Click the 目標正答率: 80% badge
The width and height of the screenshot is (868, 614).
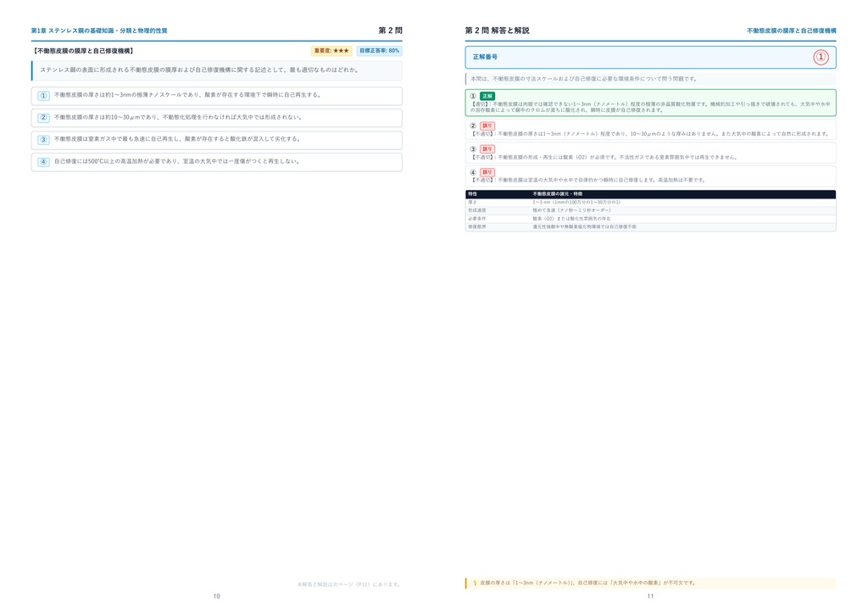click(379, 51)
